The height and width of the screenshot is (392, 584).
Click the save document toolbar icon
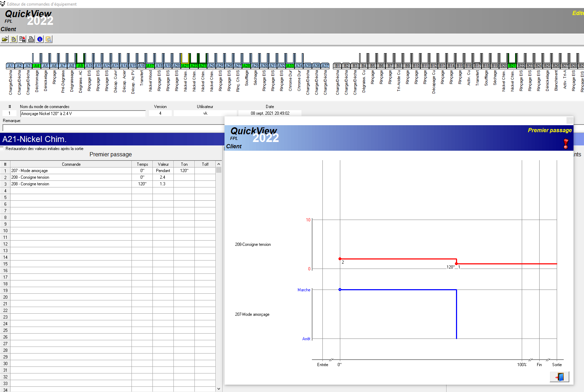(22, 39)
